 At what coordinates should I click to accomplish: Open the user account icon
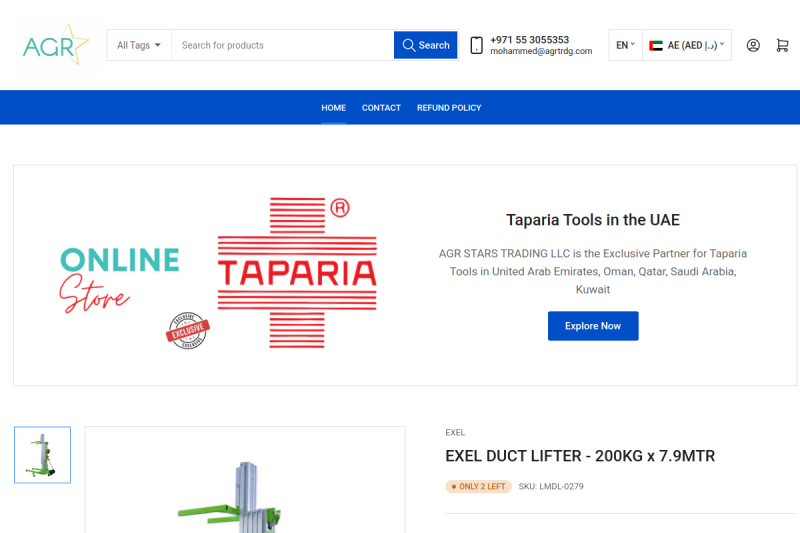[753, 45]
